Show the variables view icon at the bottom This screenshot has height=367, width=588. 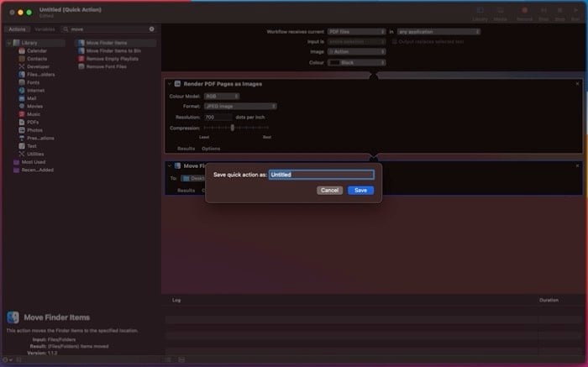tap(181, 360)
